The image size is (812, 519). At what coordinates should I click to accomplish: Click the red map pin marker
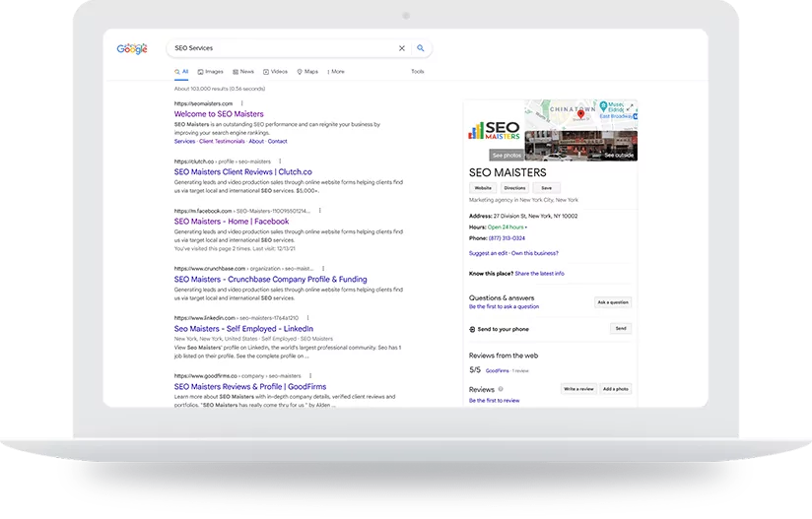[x=581, y=114]
